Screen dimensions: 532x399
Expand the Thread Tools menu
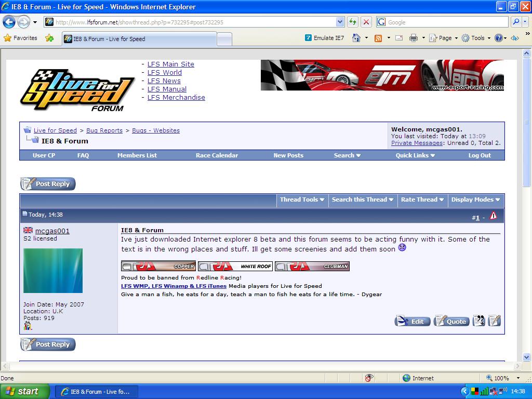(302, 200)
